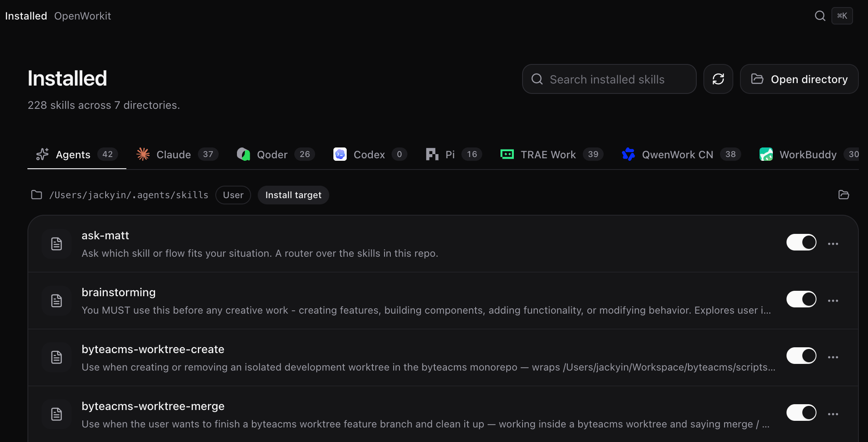Image resolution: width=868 pixels, height=442 pixels.
Task: Open skills folder icon at row right
Action: (x=843, y=195)
